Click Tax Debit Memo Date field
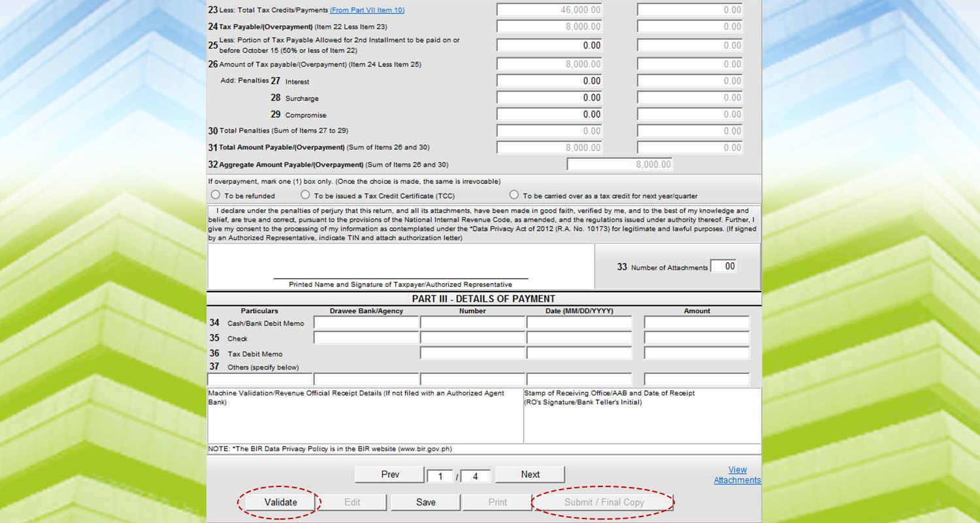The height and width of the screenshot is (523, 980). [579, 353]
